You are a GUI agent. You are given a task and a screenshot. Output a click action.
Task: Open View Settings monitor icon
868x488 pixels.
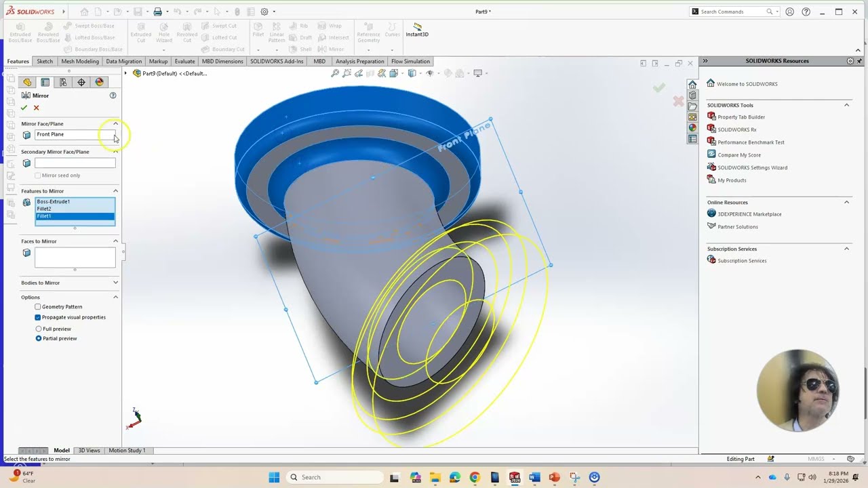tap(478, 73)
